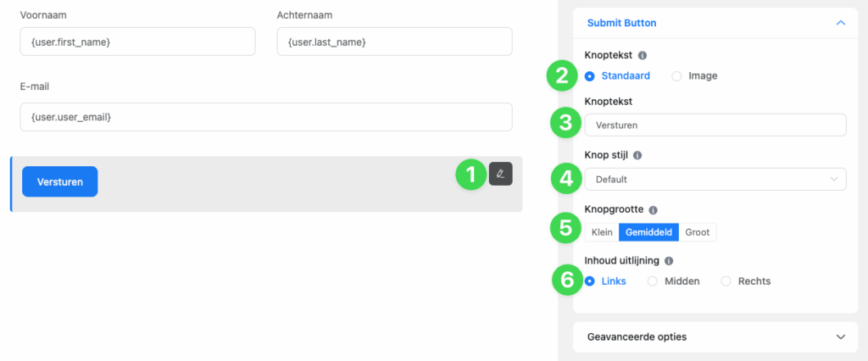Select the Image radio option
The width and height of the screenshot is (868, 361).
point(676,75)
